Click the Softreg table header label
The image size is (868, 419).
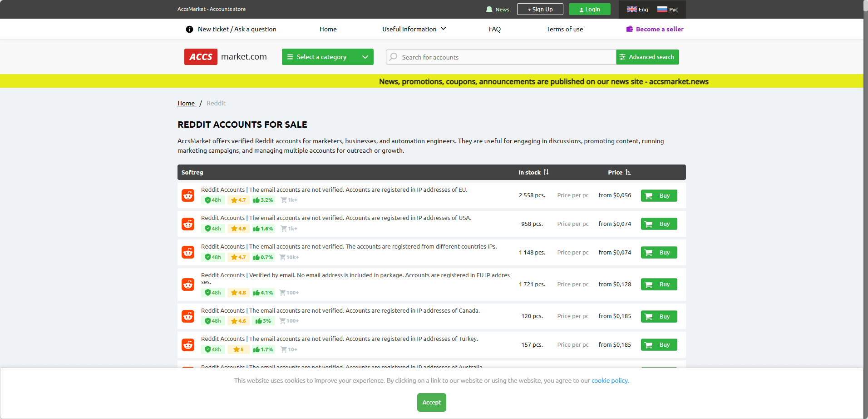pyautogui.click(x=192, y=172)
